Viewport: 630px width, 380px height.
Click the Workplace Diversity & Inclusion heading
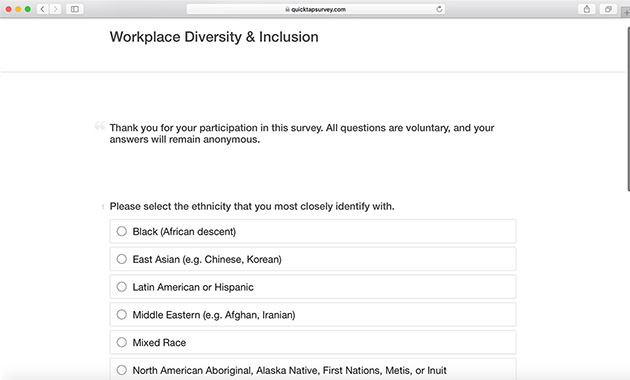(x=214, y=37)
